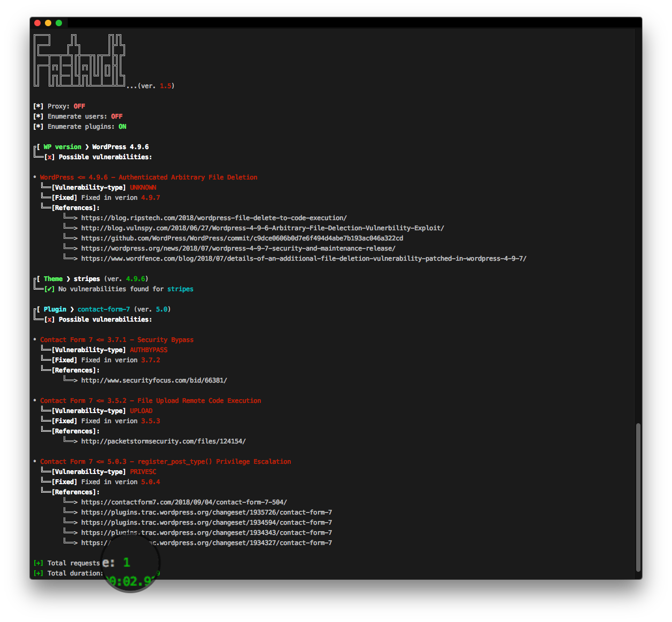Open the changeset/1934343 trac URL
This screenshot has width=672, height=622.
206,533
